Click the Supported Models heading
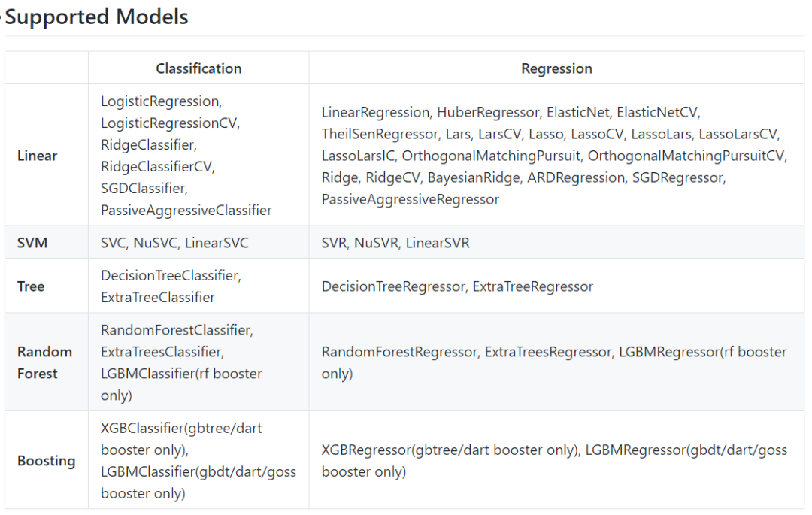This screenshot has width=812, height=515. 96,17
